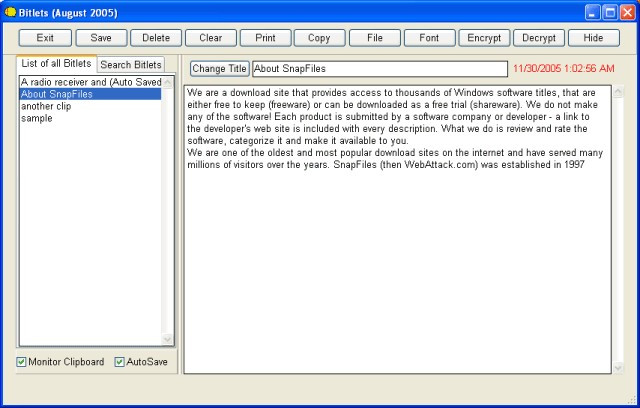Select the 'another clip' list entry
The image size is (640, 408).
[91, 106]
